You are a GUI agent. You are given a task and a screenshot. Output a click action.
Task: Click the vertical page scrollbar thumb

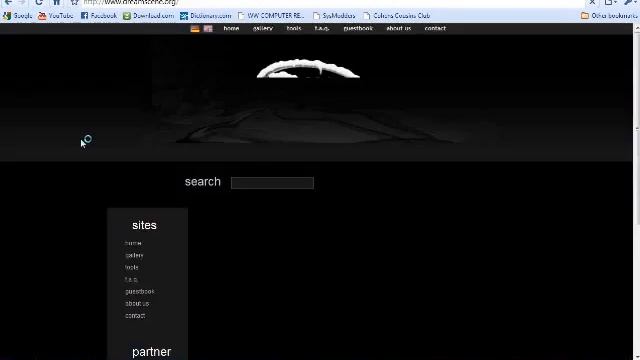click(637, 129)
